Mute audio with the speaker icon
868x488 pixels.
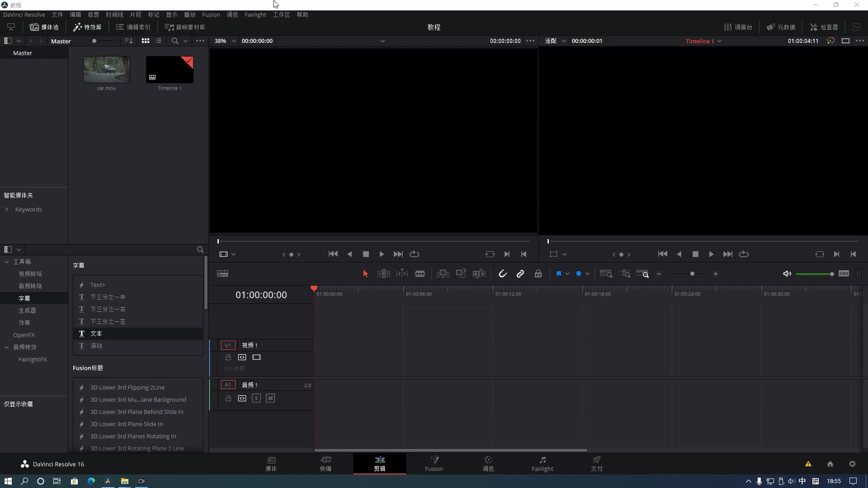787,274
